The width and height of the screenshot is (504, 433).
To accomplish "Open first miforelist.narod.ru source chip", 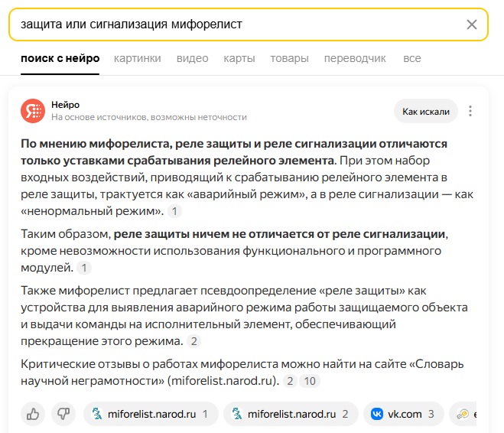I will pyautogui.click(x=151, y=414).
